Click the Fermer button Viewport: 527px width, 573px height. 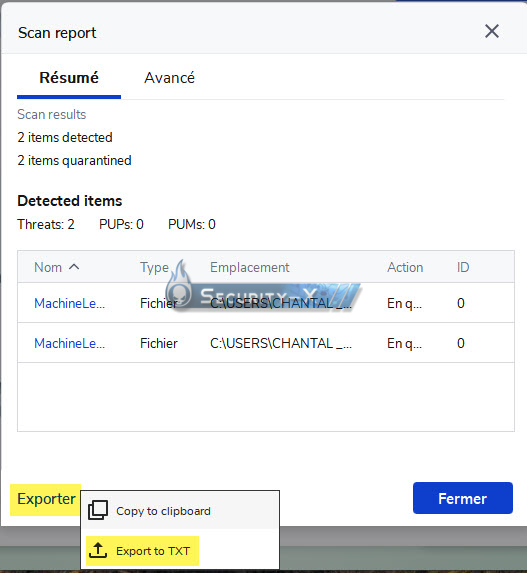[x=463, y=498]
